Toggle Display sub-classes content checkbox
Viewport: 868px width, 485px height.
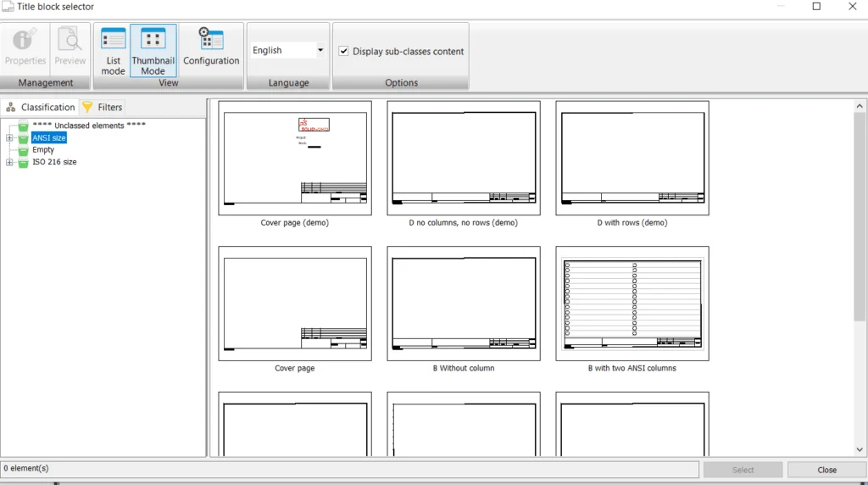pyautogui.click(x=343, y=51)
